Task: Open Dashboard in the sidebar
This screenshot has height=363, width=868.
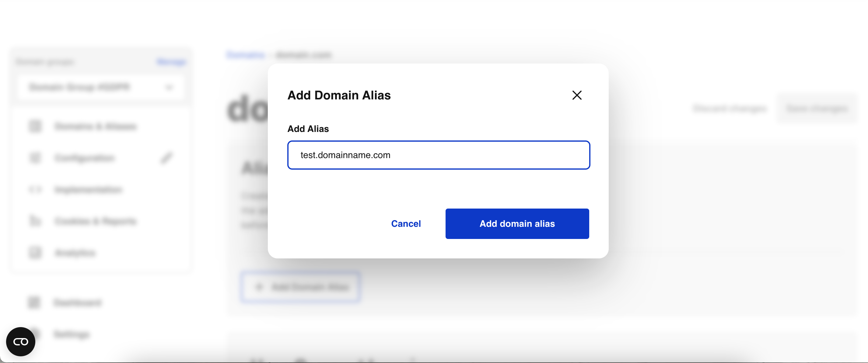Action: pos(78,303)
